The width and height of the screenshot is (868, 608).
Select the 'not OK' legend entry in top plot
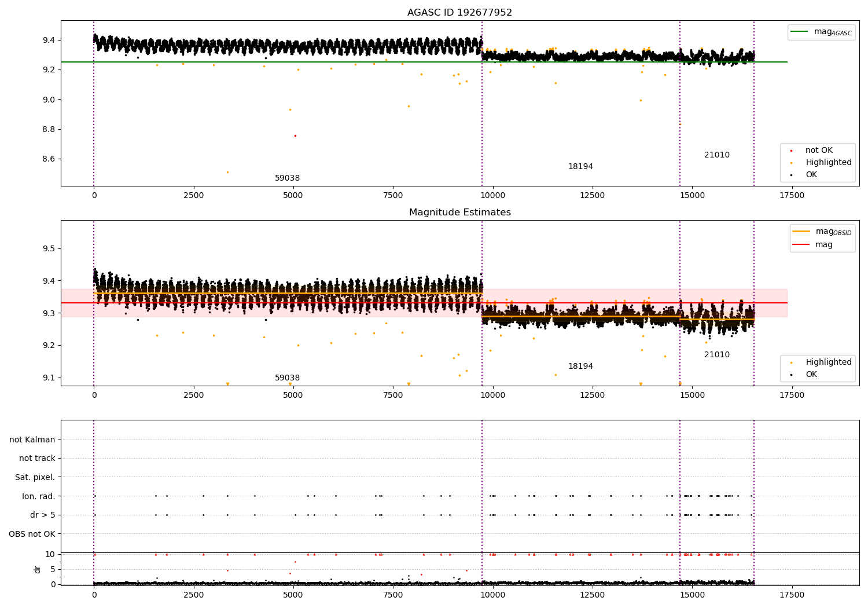click(819, 151)
